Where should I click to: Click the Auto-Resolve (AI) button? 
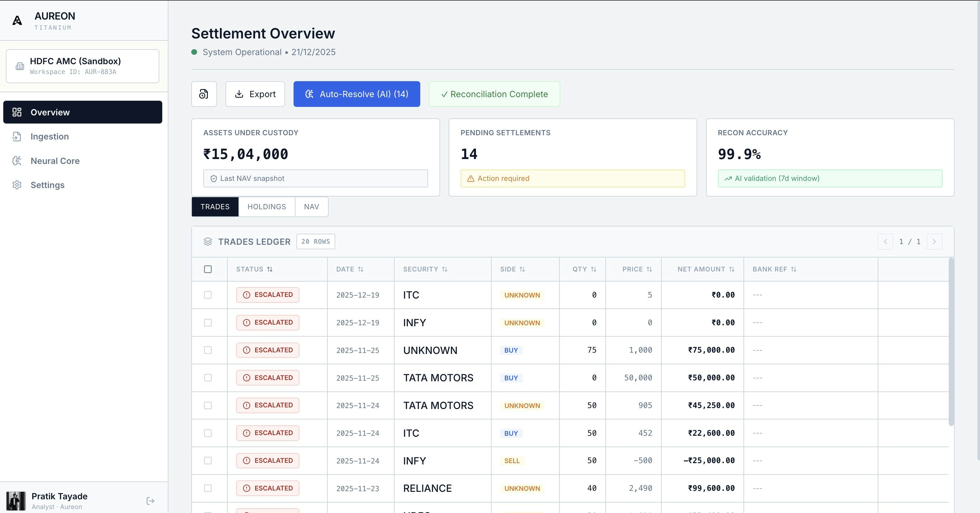click(x=356, y=94)
